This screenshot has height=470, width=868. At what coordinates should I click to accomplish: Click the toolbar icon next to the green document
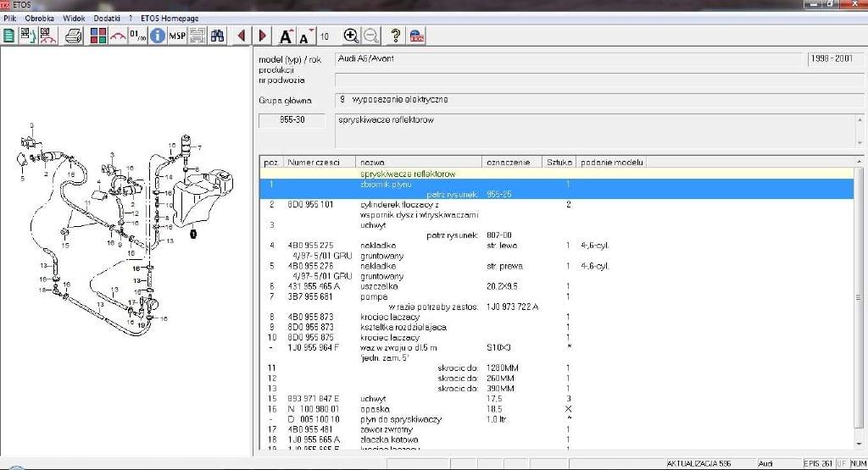[x=28, y=36]
